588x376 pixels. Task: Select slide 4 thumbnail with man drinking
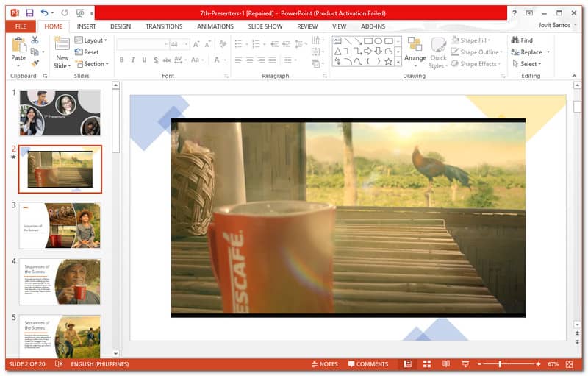pyautogui.click(x=60, y=281)
